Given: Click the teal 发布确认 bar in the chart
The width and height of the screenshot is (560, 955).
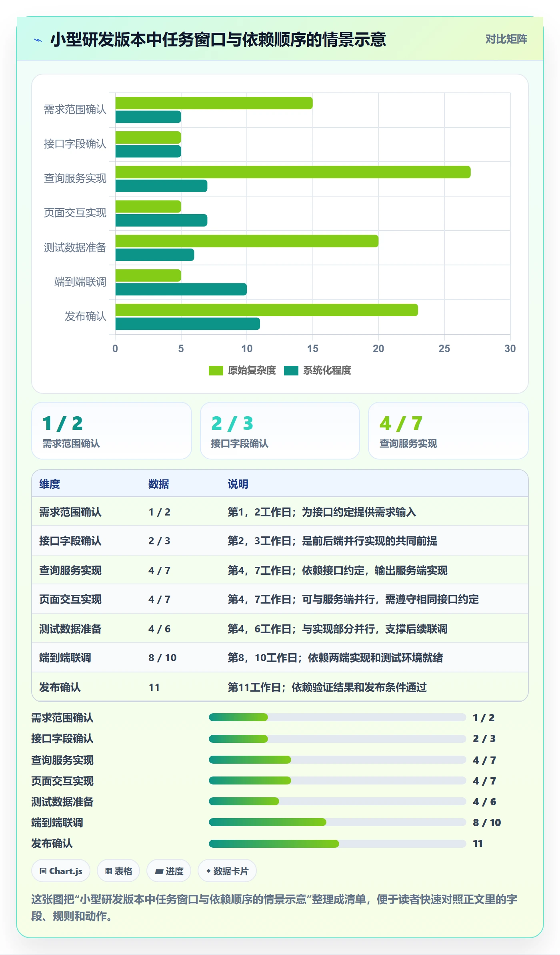Looking at the screenshot, I should (x=188, y=324).
